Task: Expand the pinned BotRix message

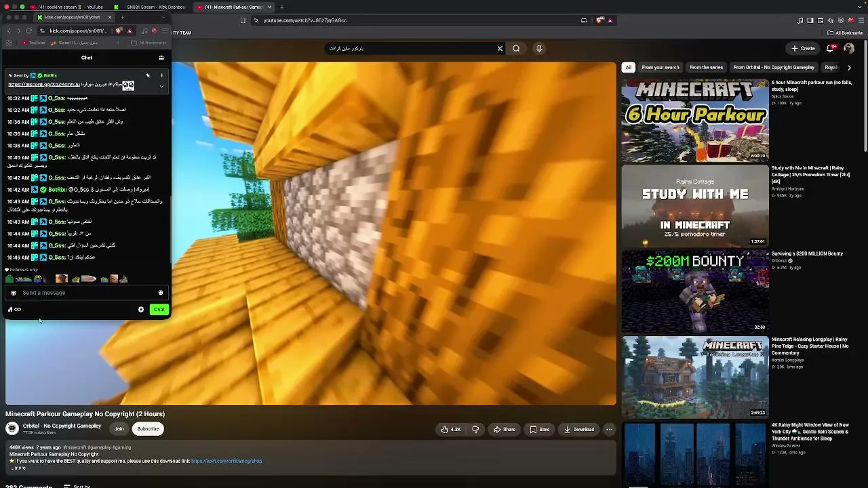Action: (161, 86)
